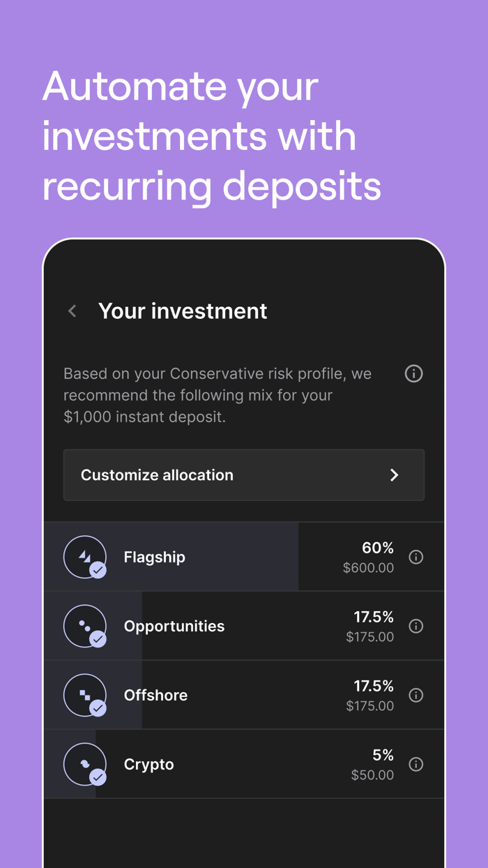
Task: Toggle the Crypto selection checkmark
Action: 98,779
